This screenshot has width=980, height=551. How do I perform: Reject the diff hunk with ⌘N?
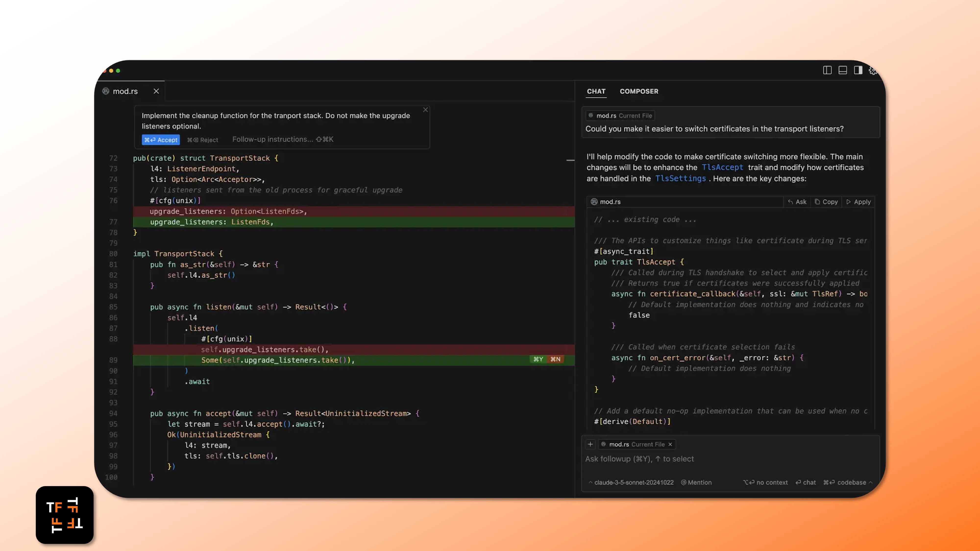click(x=555, y=359)
